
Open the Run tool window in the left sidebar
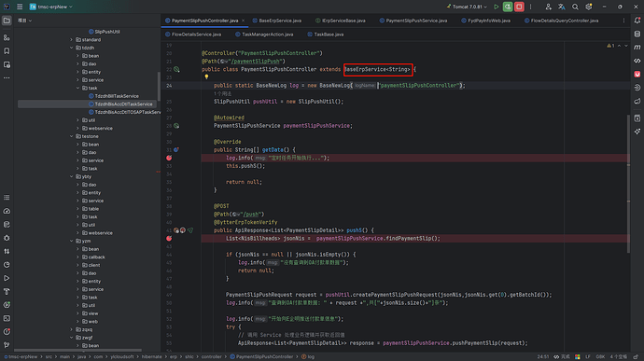pyautogui.click(x=7, y=278)
